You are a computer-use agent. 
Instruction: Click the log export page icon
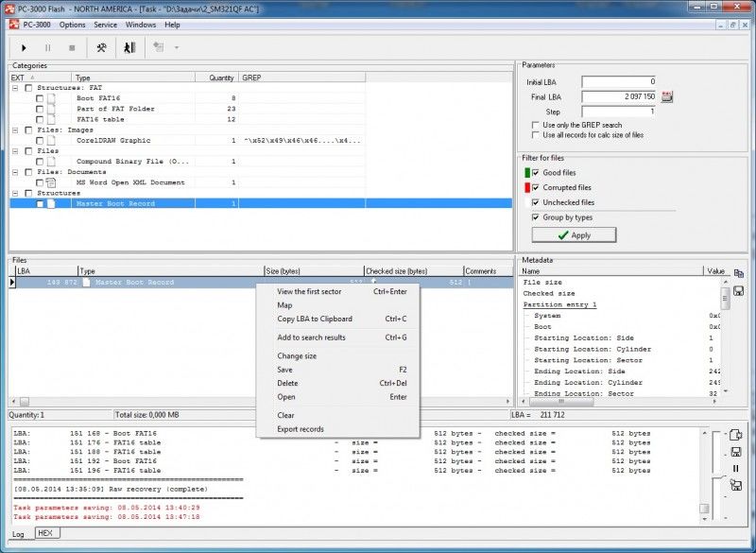click(736, 435)
